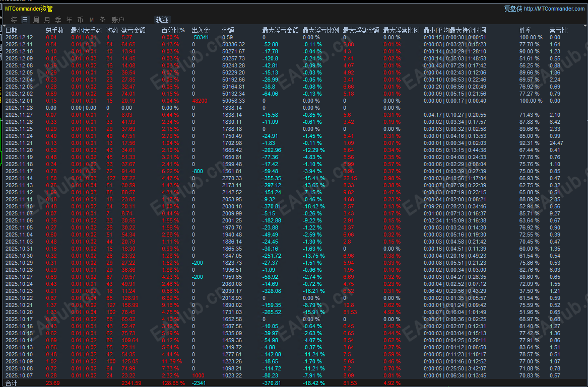Screen dimensions: 588x387
Task: Sort by the 总手数 column header
Action: (55, 30)
